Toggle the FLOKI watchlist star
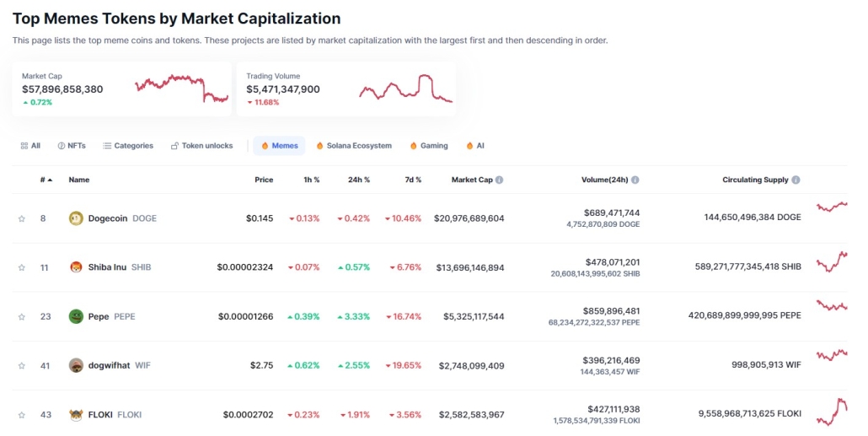The width and height of the screenshot is (868, 436). [22, 414]
